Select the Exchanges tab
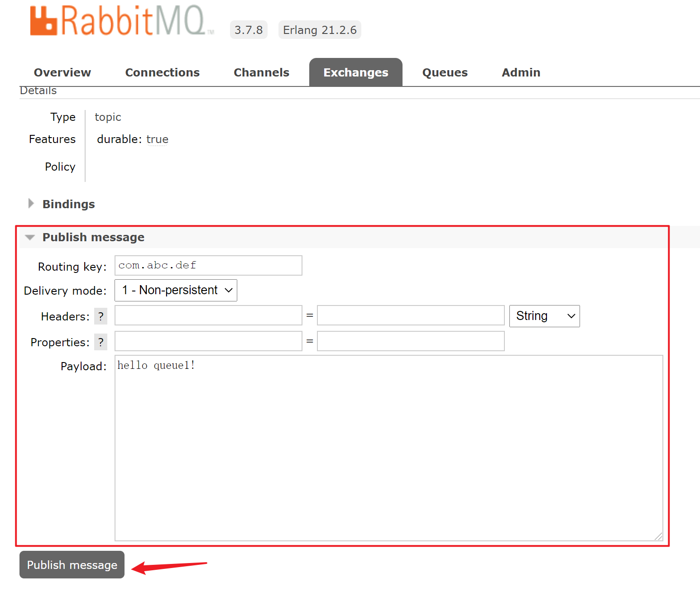The image size is (700, 592). click(x=355, y=72)
